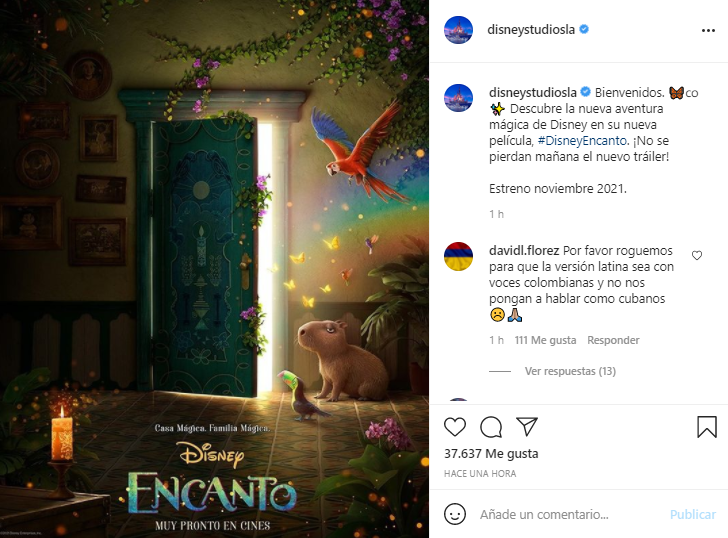The width and height of the screenshot is (728, 538).
Task: Open the #DisneyEncanto hashtag
Action: [x=582, y=141]
